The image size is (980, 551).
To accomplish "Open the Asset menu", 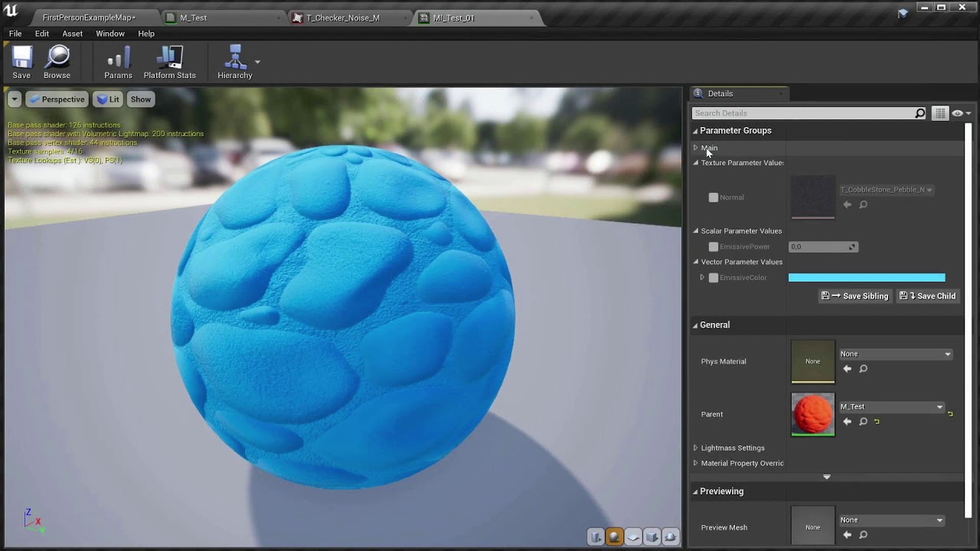I will click(x=73, y=34).
